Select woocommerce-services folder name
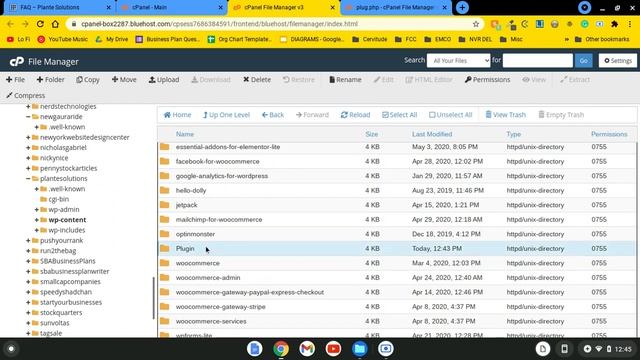640x360 pixels. point(211,321)
